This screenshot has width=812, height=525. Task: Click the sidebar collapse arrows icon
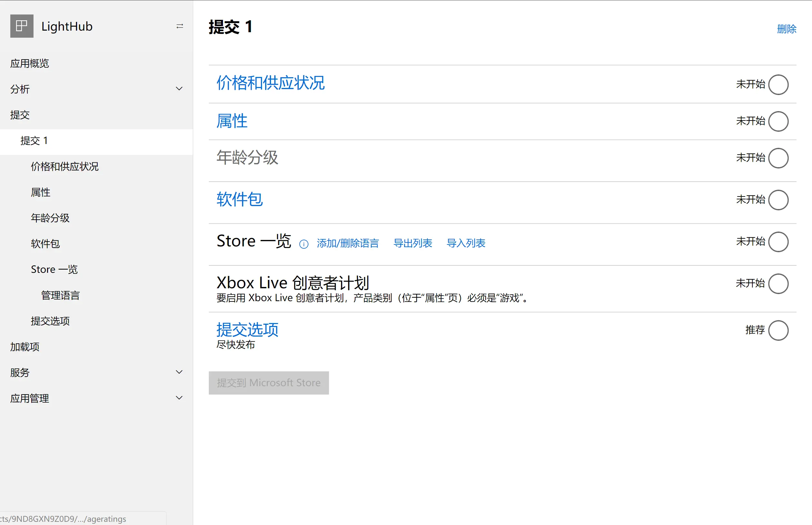[x=180, y=26]
